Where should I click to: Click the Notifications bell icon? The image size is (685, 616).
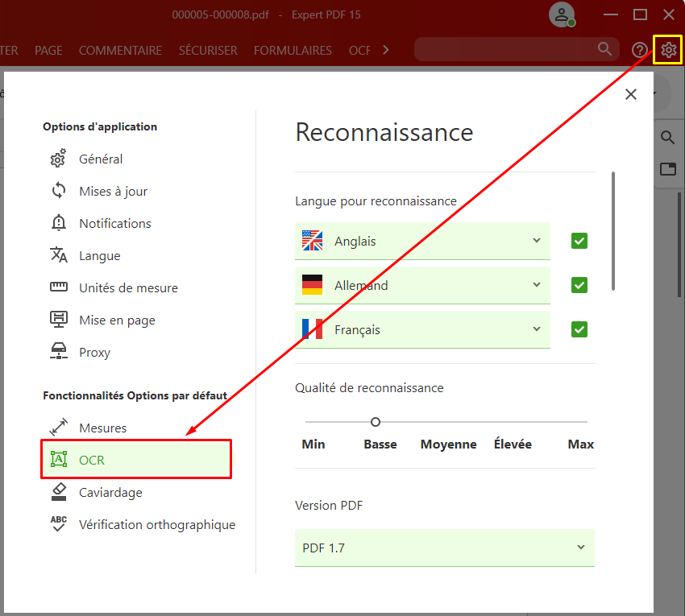tap(59, 223)
